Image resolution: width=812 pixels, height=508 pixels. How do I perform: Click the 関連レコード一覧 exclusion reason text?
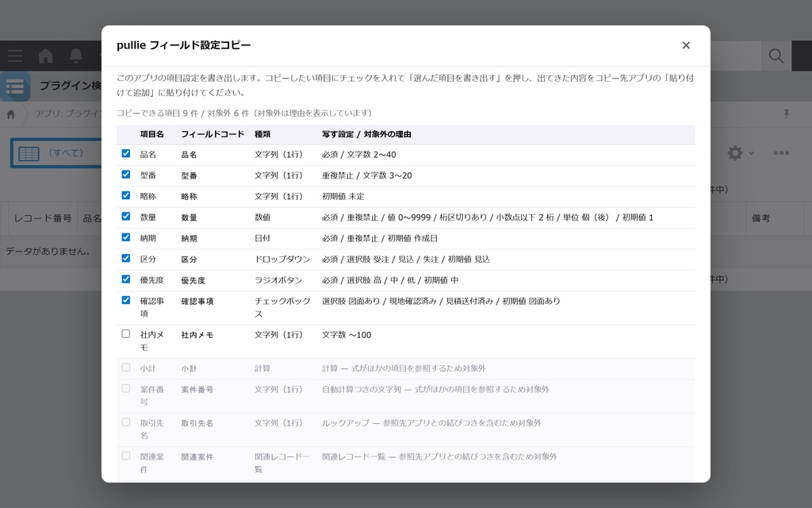439,456
